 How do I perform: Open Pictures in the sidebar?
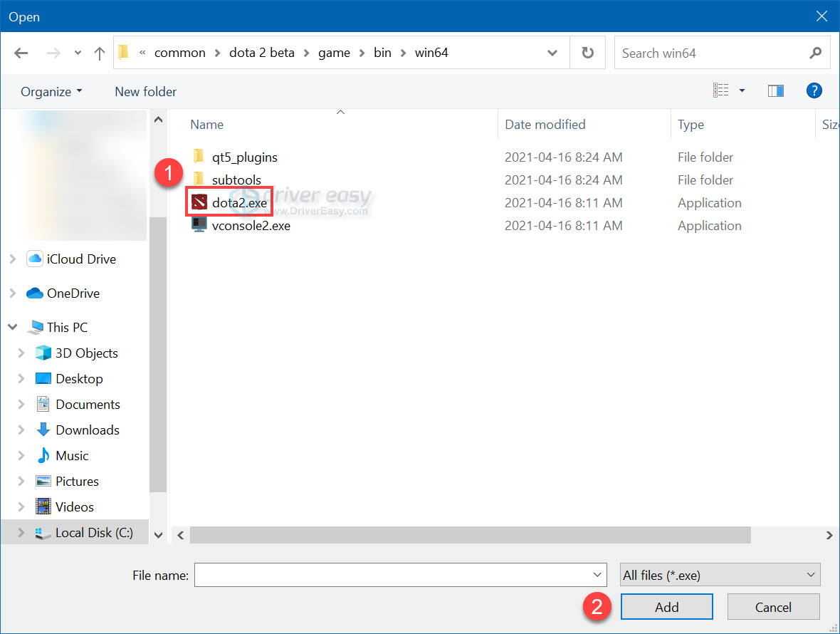(x=77, y=482)
